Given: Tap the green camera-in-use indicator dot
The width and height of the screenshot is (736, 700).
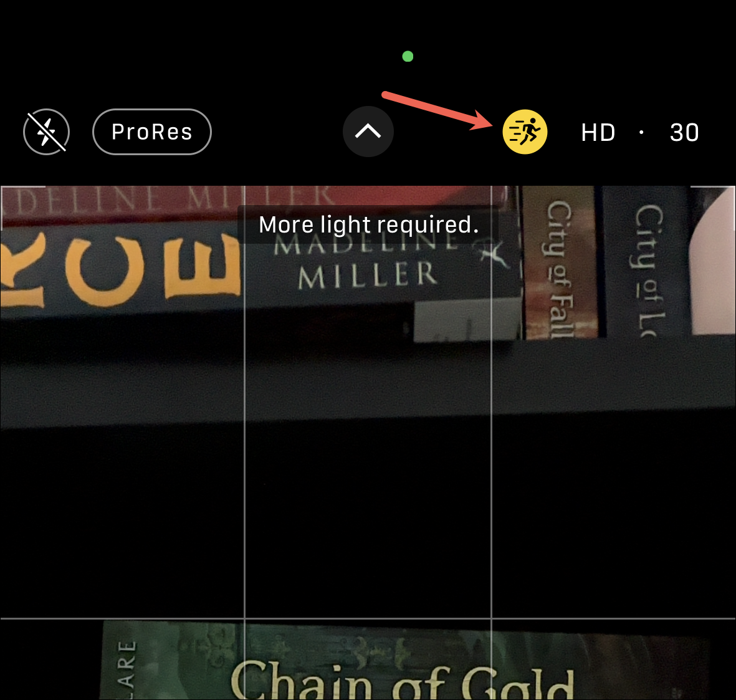Looking at the screenshot, I should pyautogui.click(x=408, y=56).
